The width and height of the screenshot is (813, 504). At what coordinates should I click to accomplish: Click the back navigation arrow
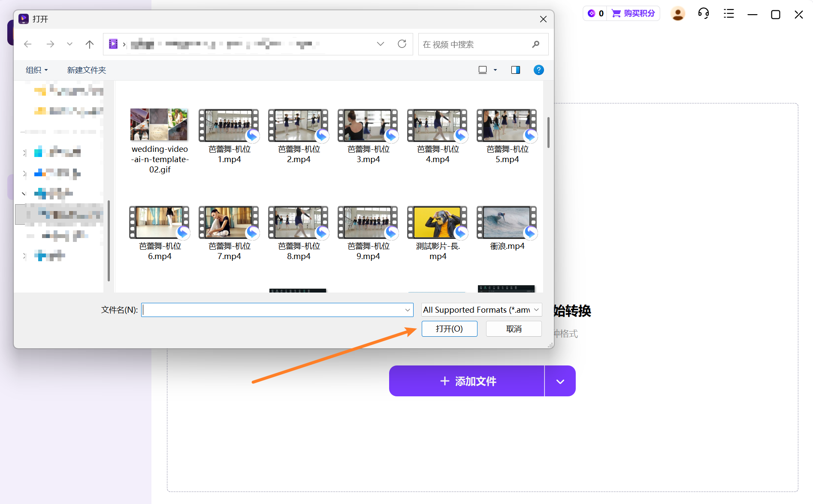tap(28, 44)
